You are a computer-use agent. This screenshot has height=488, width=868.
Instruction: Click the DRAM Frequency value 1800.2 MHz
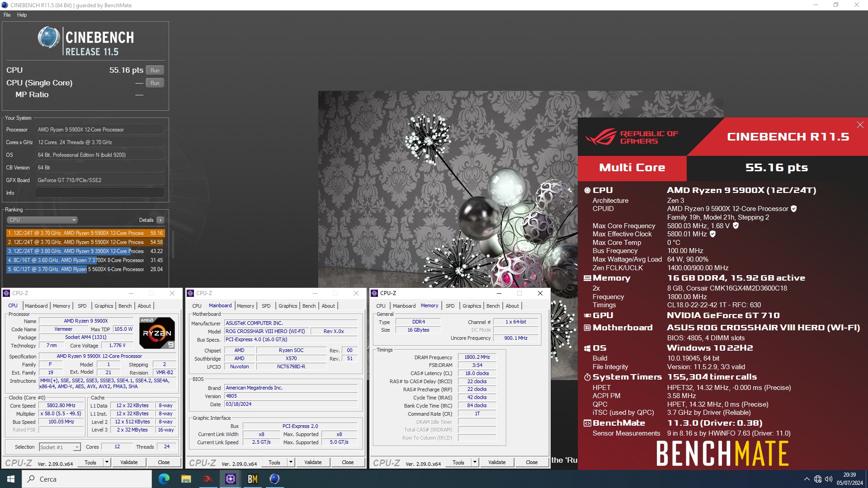click(x=477, y=357)
